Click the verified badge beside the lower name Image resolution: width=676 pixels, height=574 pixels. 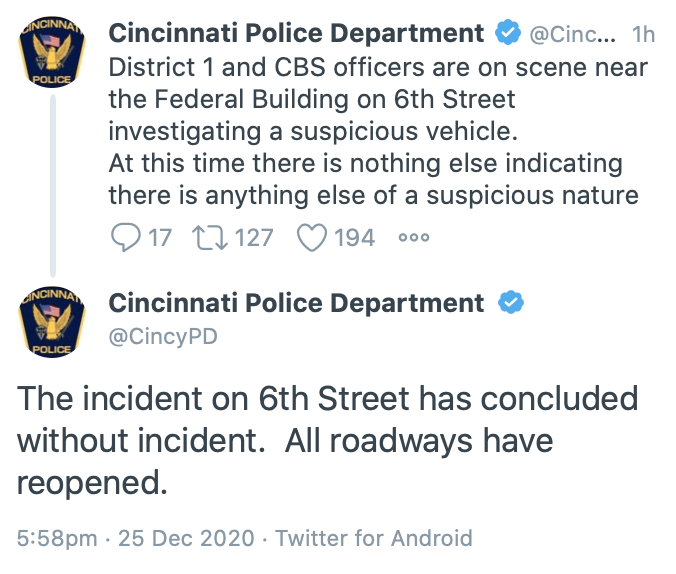coord(509,303)
